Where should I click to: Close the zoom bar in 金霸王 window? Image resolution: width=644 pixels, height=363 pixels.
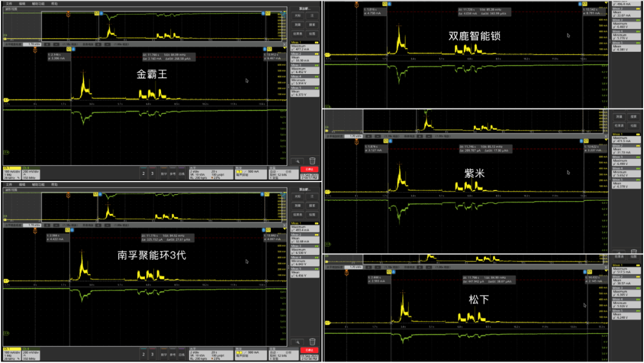(284, 44)
